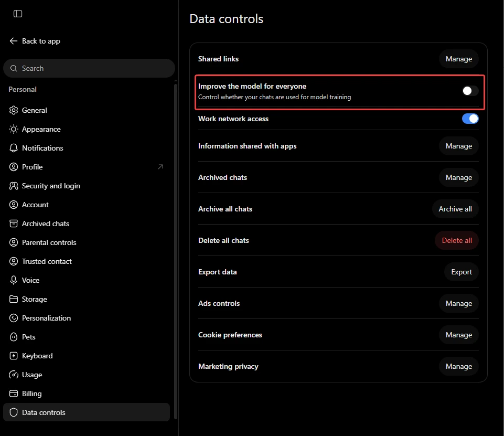Click Back to app link
This screenshot has height=436, width=504.
click(35, 41)
